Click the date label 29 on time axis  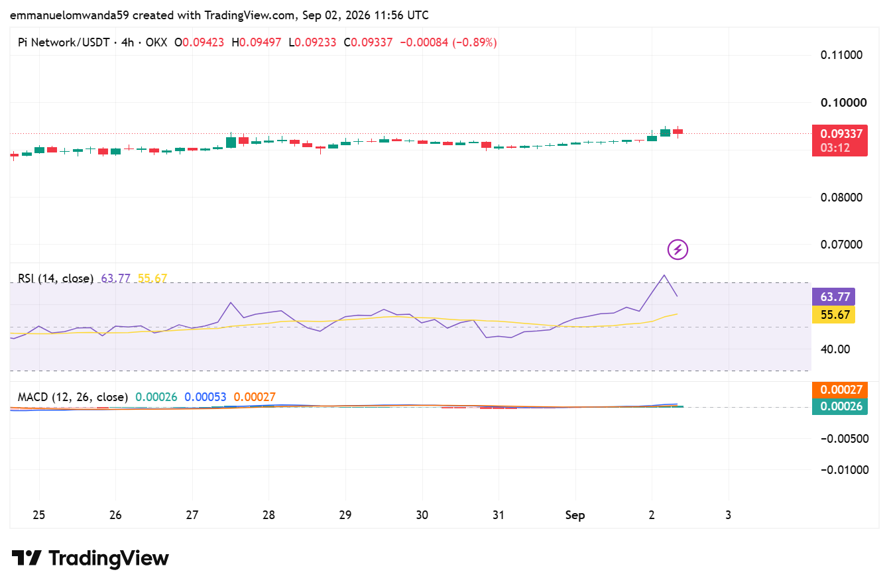click(x=345, y=515)
